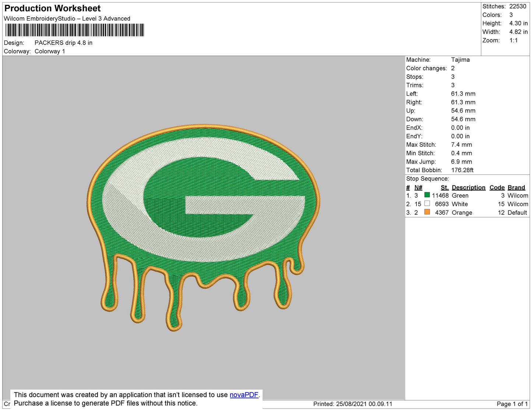The image size is (532, 411).
Task: Click the 'Orange' description in row 3
Action: tap(462, 213)
